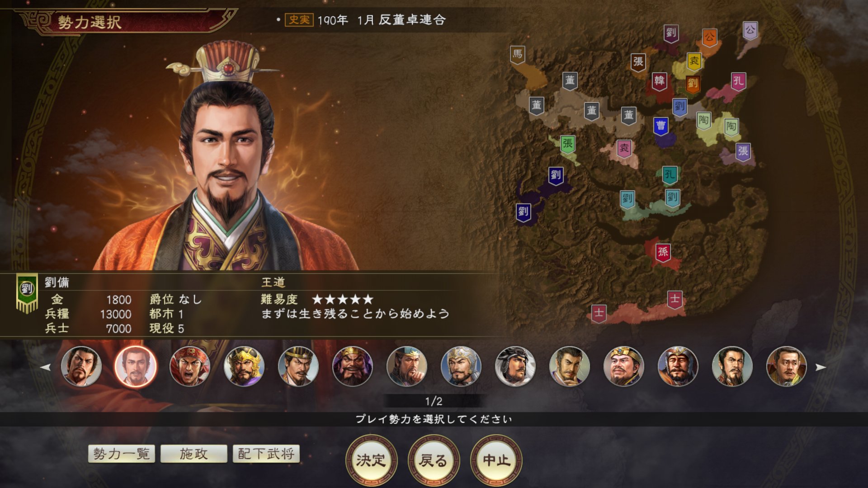Select the green 張 faction flag
Screen dimensions: 868x488
coord(568,144)
